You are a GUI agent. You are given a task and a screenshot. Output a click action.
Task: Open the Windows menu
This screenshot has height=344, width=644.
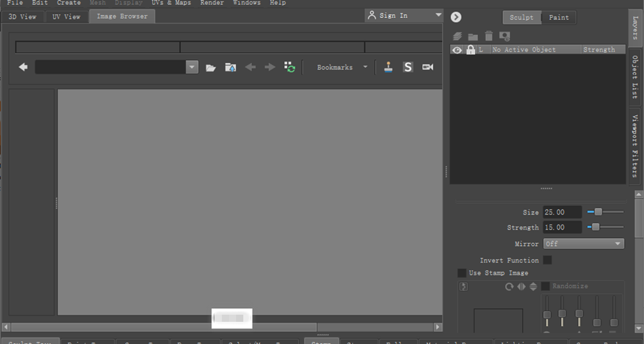click(x=247, y=3)
